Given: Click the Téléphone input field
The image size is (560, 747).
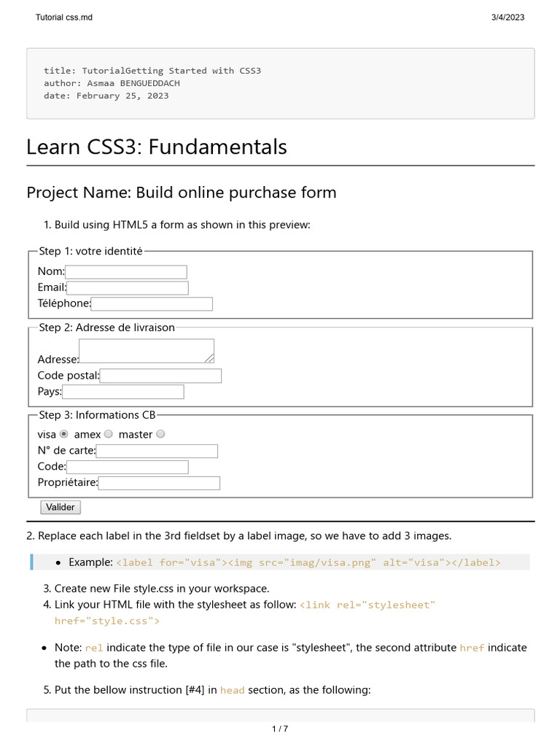Looking at the screenshot, I should pos(152,304).
